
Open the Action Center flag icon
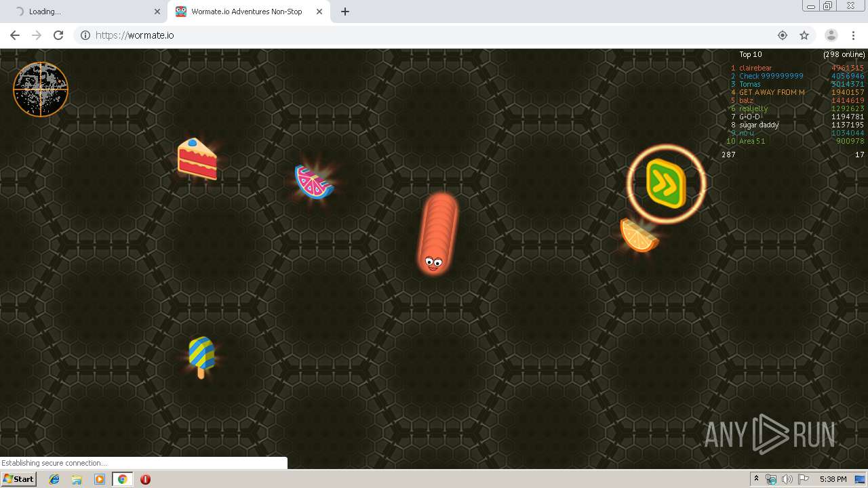click(x=804, y=479)
